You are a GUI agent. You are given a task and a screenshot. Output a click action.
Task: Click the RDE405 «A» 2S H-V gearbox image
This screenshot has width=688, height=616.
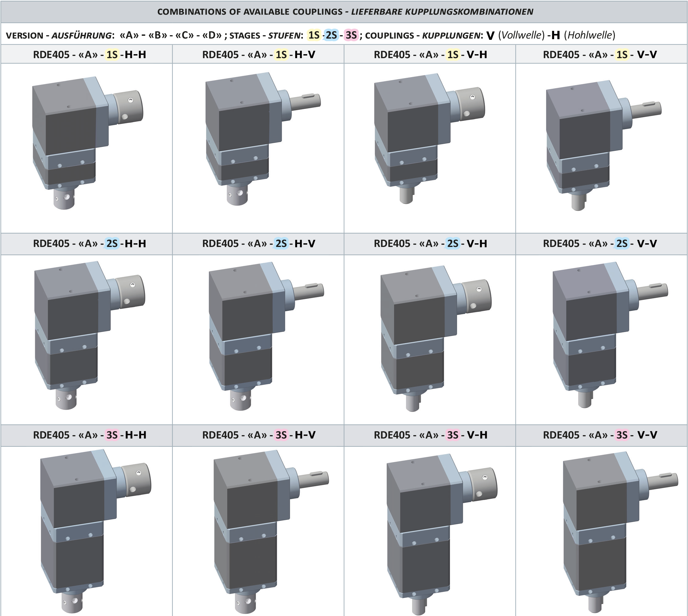[x=266, y=336]
